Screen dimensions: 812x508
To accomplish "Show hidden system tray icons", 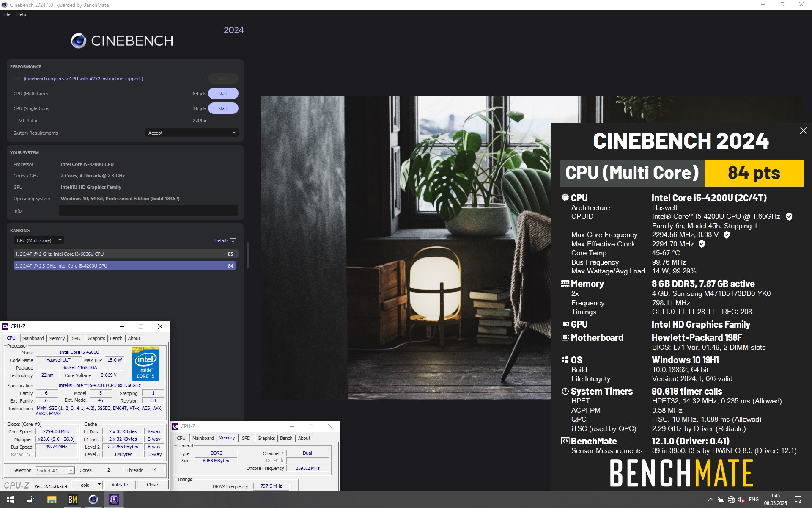I will point(710,500).
